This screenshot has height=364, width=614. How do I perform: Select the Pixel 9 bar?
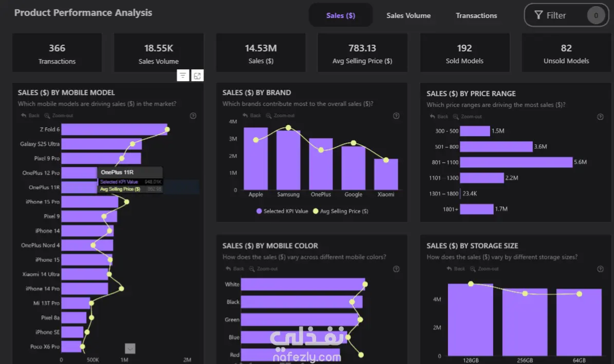click(x=89, y=217)
